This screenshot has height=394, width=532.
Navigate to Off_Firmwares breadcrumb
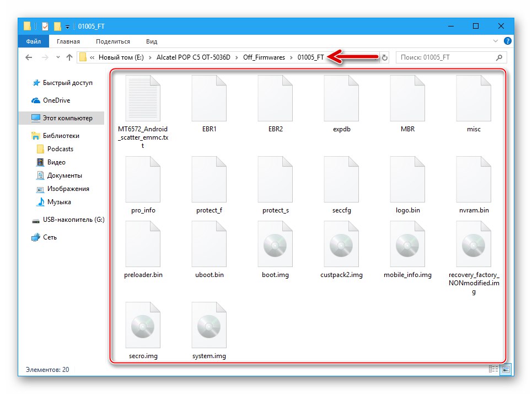click(264, 57)
